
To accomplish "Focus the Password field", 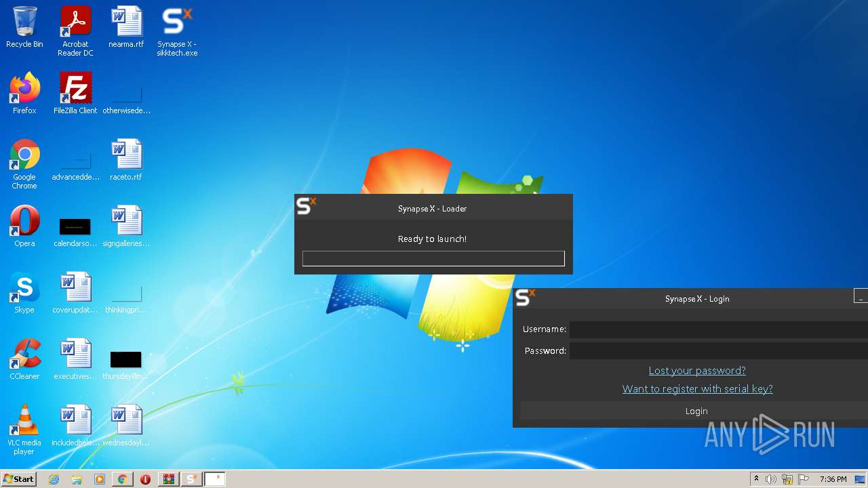I will click(719, 350).
